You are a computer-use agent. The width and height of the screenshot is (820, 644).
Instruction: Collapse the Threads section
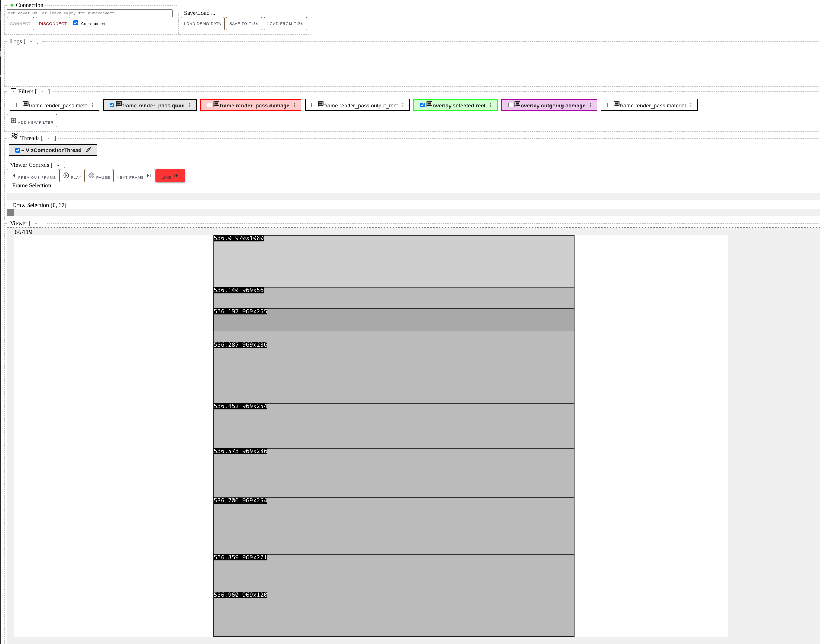click(x=48, y=138)
